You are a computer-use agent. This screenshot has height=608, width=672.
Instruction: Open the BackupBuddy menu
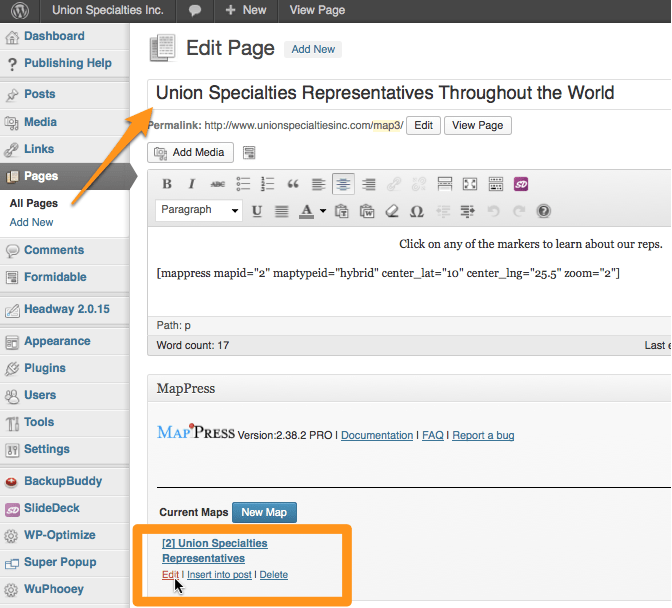[x=64, y=482]
